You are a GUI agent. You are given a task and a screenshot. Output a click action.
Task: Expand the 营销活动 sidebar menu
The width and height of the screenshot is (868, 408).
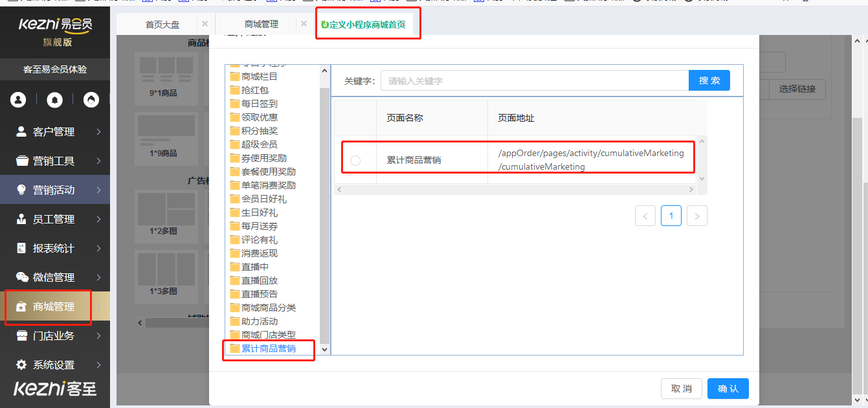pos(55,190)
